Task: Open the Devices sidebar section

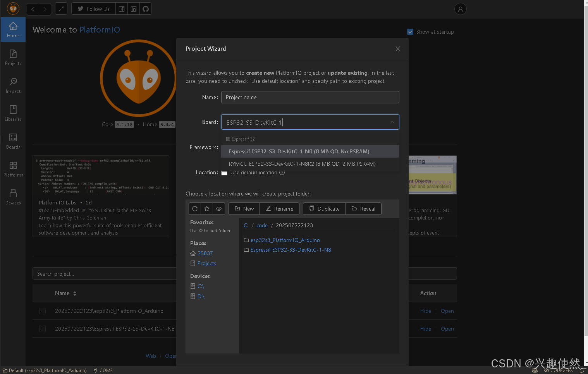Action: click(13, 197)
